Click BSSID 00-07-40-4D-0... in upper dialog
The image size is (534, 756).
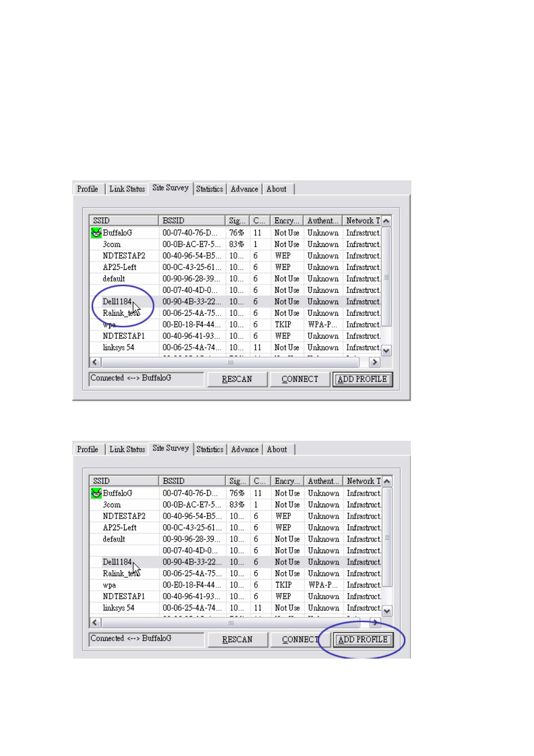tap(190, 291)
